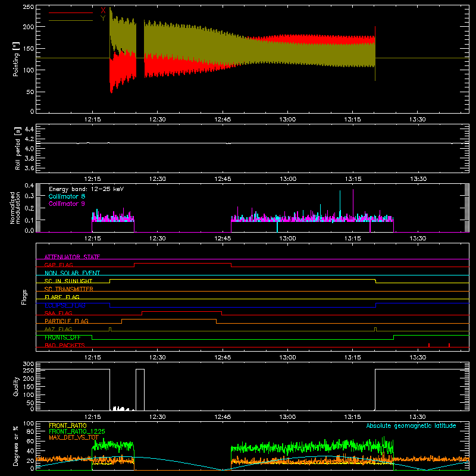Click the 12:15 tick label under Pointing plot
The height and width of the screenshot is (476, 476).
[x=92, y=120]
